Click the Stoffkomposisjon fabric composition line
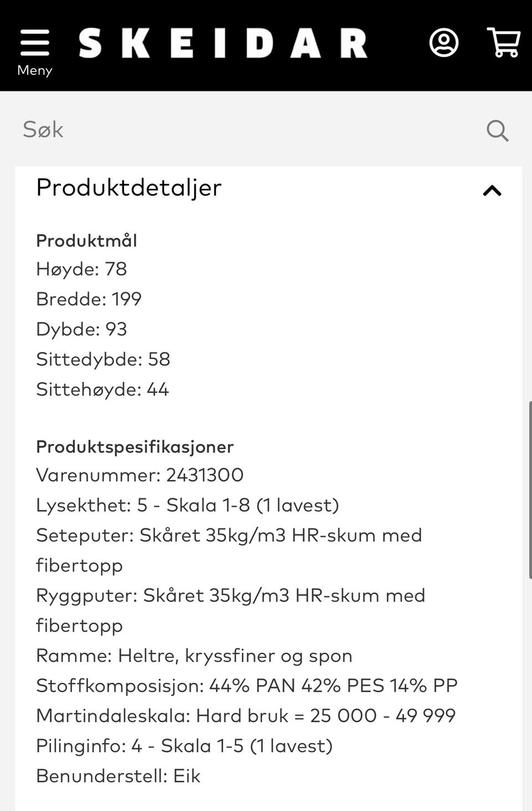 (247, 686)
